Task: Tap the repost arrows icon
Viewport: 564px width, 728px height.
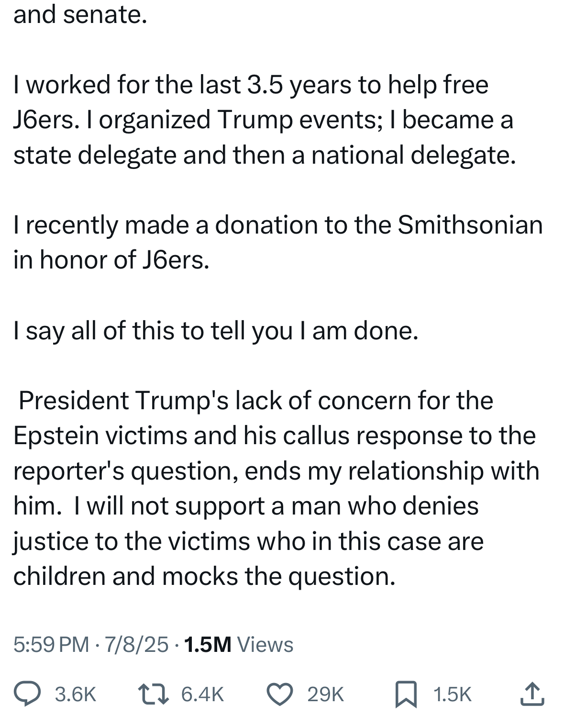Action: (x=153, y=694)
